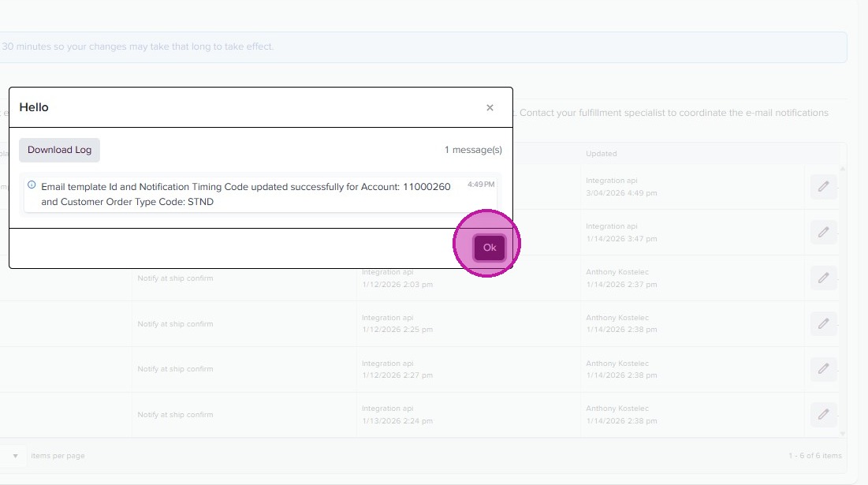This screenshot has width=868, height=485.
Task: Edit the row updated 3/04/2026 4:49 pm
Action: [x=823, y=187]
